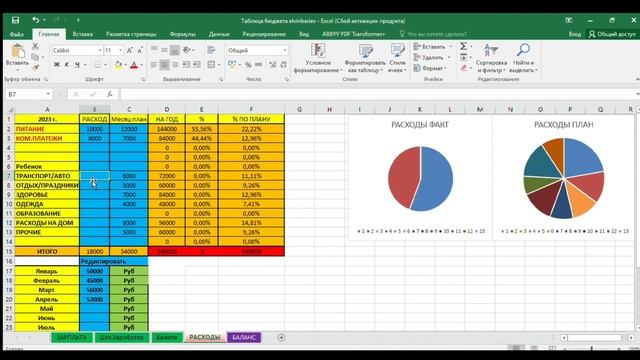Click the accounting currency format icon
Screen dimensions: 640x360
pyautogui.click(x=232, y=64)
